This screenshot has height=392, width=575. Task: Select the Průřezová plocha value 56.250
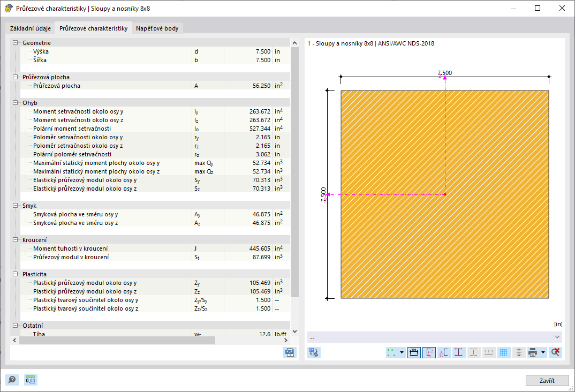point(261,86)
